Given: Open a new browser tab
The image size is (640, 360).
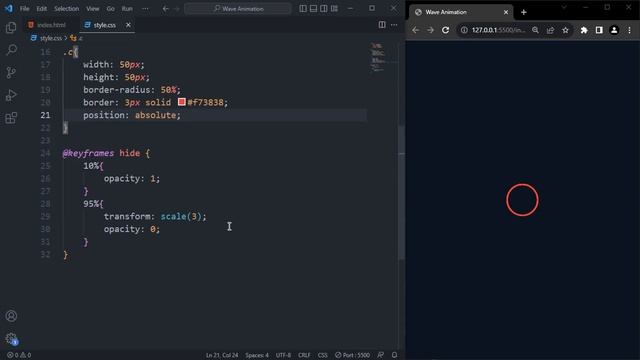Looking at the screenshot, I should (x=524, y=12).
